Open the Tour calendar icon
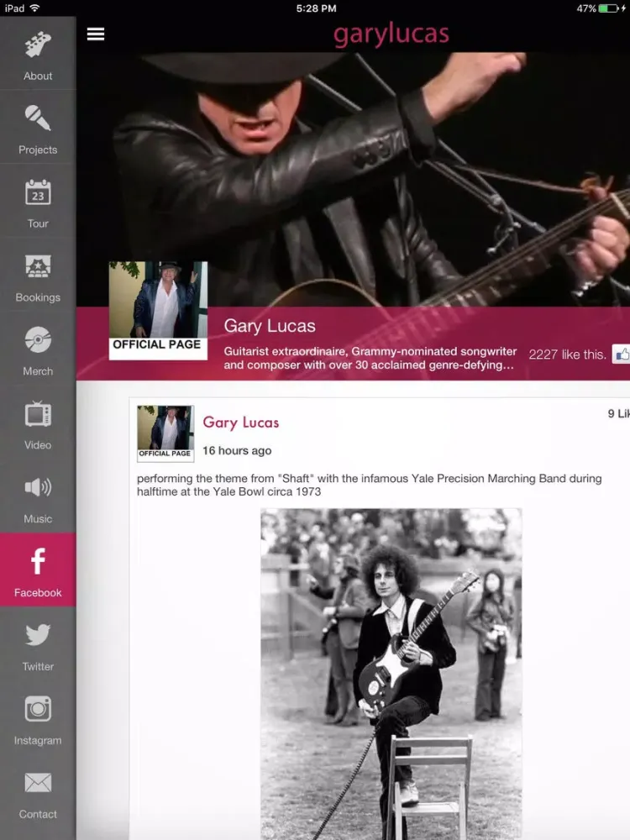Screen dimensions: 630x840 (x=38, y=192)
